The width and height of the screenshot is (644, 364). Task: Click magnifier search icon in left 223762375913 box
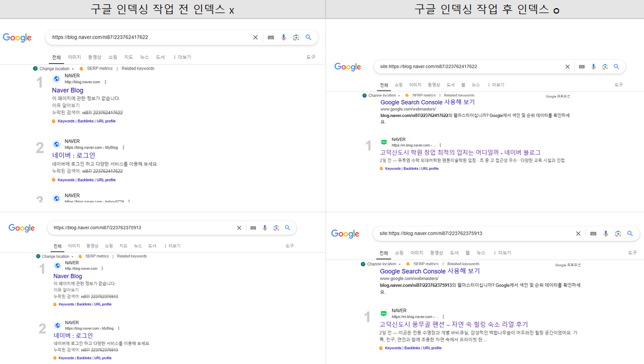tap(287, 228)
